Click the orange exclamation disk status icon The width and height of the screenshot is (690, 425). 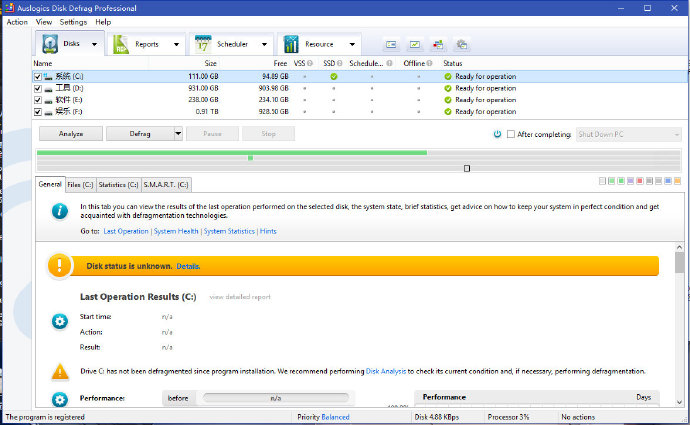click(x=59, y=266)
